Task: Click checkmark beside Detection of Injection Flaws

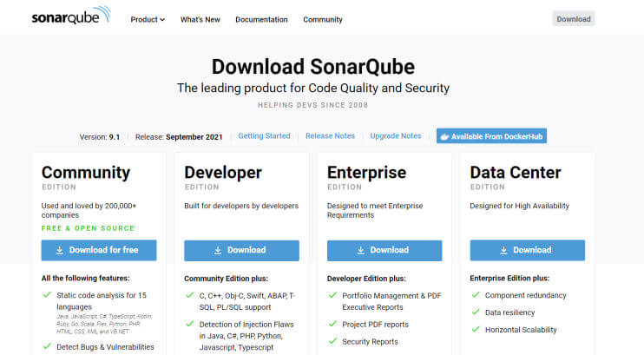Action: click(190, 324)
